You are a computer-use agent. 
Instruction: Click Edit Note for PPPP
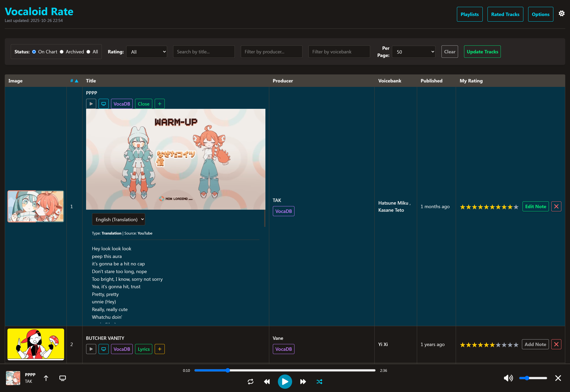tap(536, 206)
